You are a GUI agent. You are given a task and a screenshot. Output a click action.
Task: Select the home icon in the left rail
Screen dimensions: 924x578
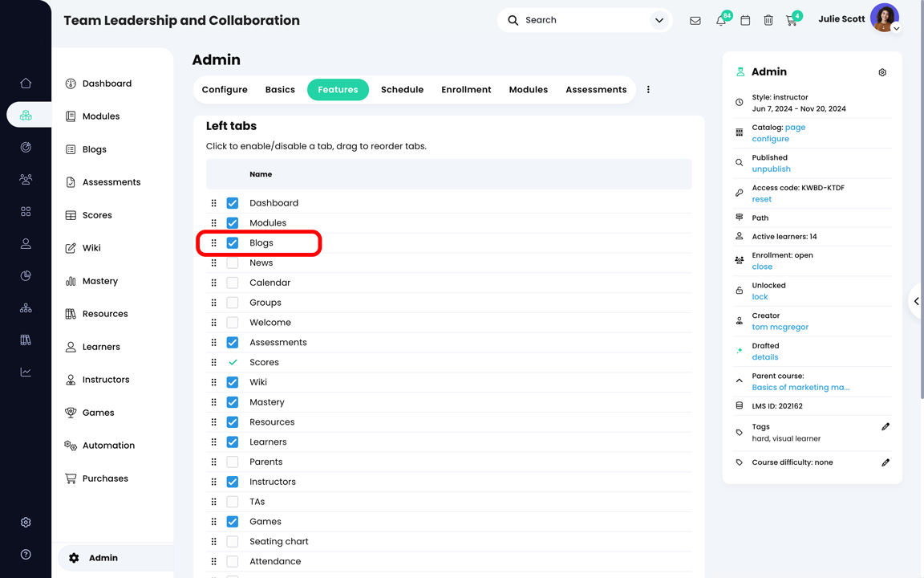(25, 83)
